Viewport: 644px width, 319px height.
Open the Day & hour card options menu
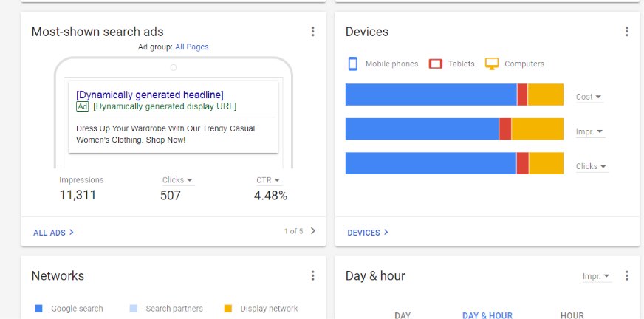tap(626, 275)
